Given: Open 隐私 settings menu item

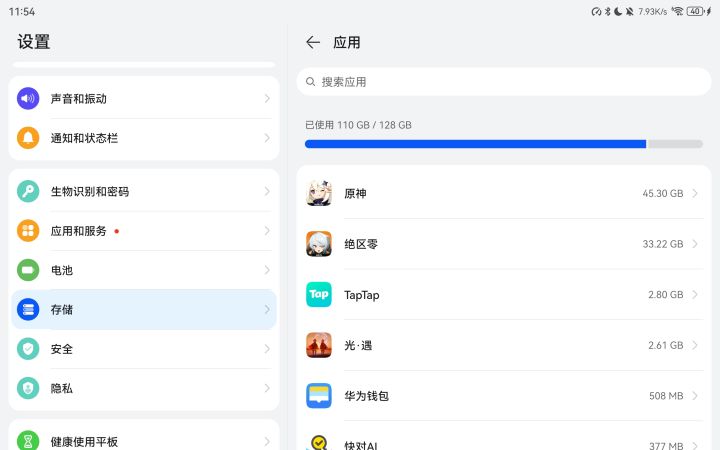Looking at the screenshot, I should (143, 388).
